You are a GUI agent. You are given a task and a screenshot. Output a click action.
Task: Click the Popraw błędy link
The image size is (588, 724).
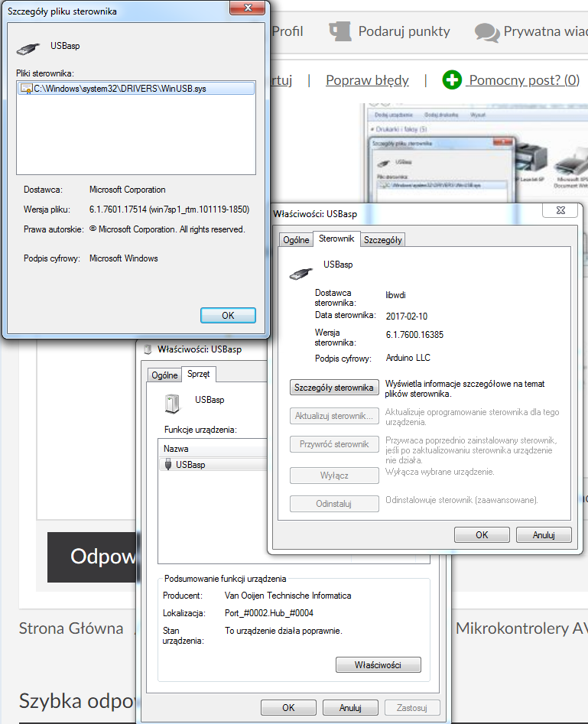pyautogui.click(x=367, y=80)
